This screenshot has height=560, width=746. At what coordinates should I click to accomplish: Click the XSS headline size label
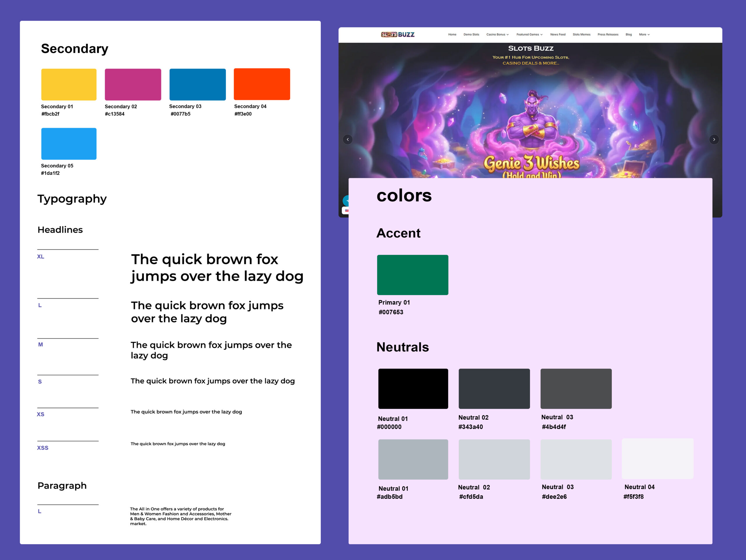[x=43, y=448]
